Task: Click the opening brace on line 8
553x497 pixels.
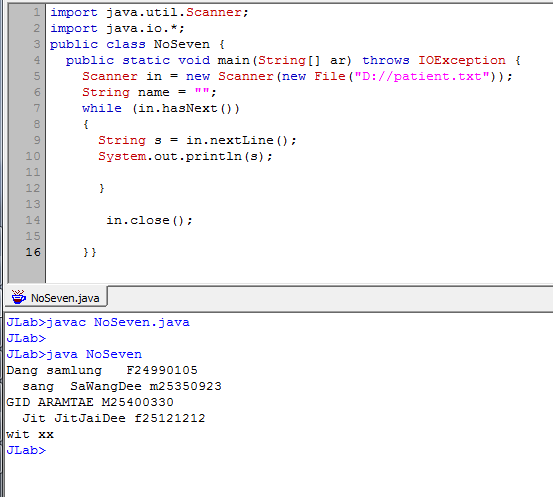Action: (x=86, y=124)
